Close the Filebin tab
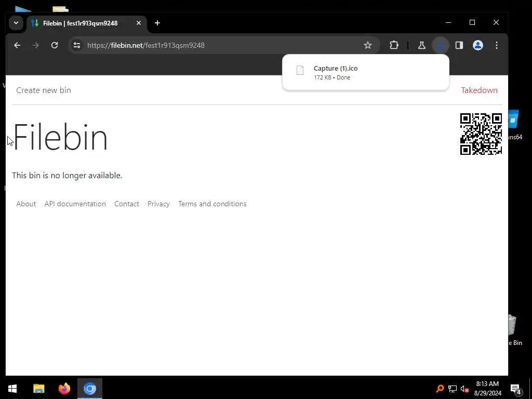Image resolution: width=532 pixels, height=399 pixels. point(138,23)
